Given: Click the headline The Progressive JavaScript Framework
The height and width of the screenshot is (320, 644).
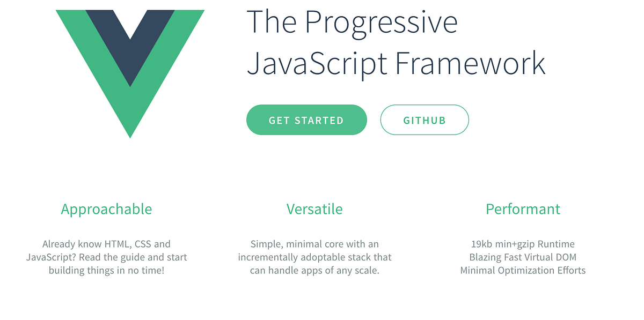Looking at the screenshot, I should 397,43.
